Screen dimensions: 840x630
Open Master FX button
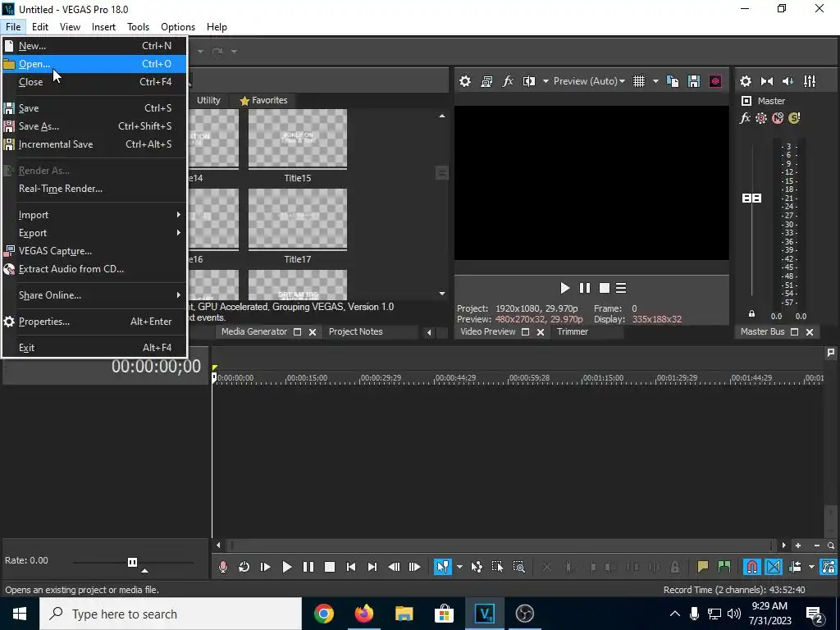(745, 118)
